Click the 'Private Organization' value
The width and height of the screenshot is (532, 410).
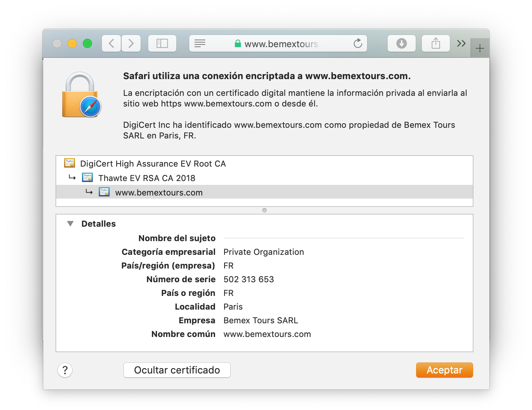click(264, 252)
